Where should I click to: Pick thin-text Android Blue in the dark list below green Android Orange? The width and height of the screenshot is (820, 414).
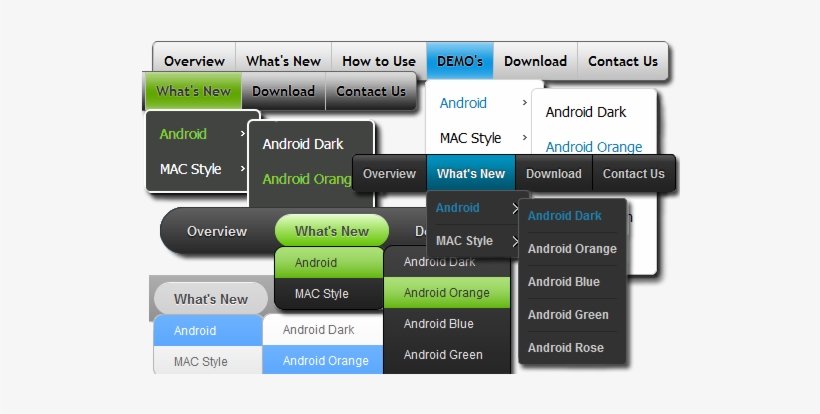(439, 324)
